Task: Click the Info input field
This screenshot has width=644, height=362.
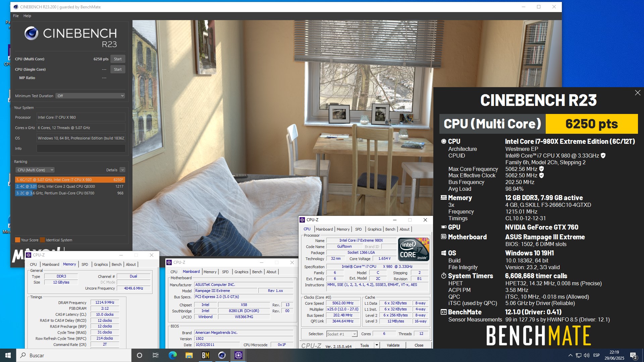Action: point(81,148)
